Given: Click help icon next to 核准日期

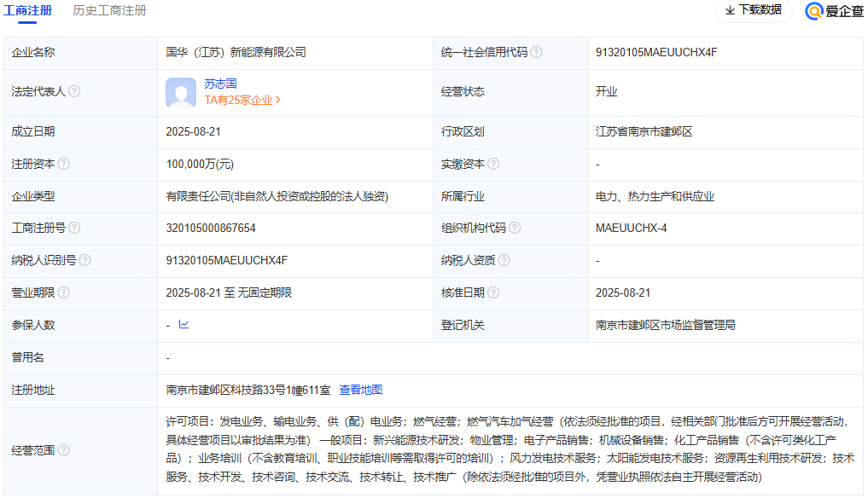Looking at the screenshot, I should pyautogui.click(x=493, y=293).
